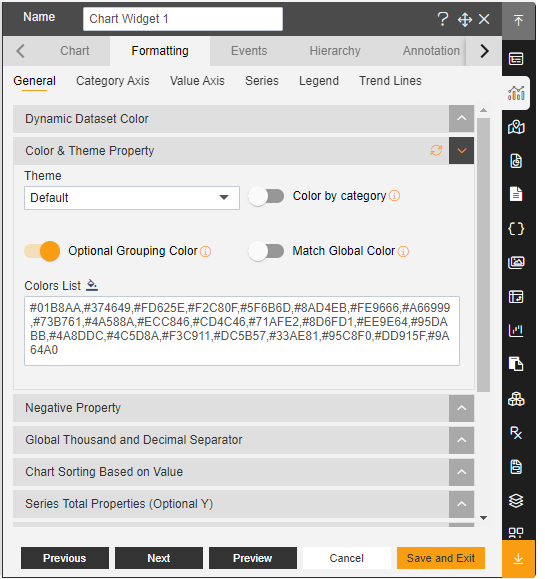Open the Theme dropdown showing Default
The image size is (545, 579).
tap(132, 198)
